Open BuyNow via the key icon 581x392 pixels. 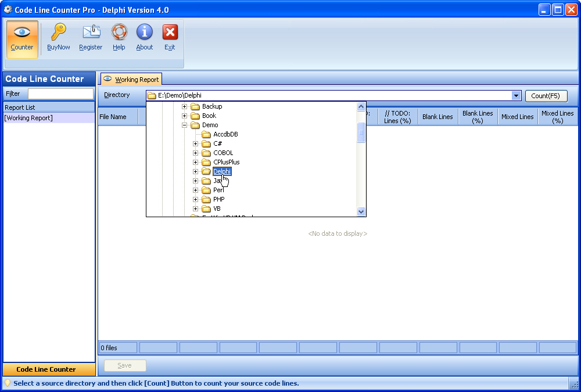pos(58,33)
